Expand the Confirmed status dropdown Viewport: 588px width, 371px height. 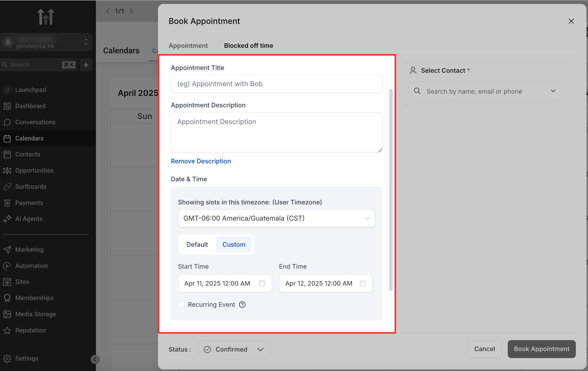click(234, 349)
